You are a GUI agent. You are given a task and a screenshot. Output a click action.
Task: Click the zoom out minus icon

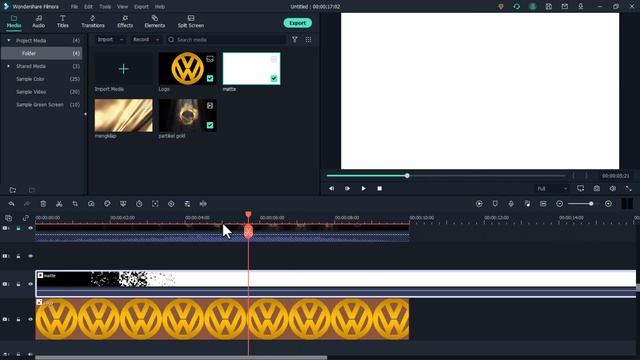560,204
